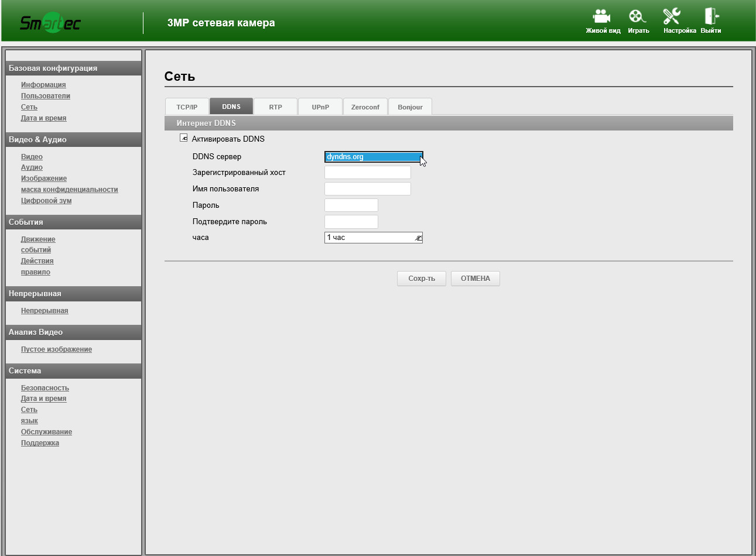
Task: Click the Базовая конфигурация section header
Action: tap(73, 68)
